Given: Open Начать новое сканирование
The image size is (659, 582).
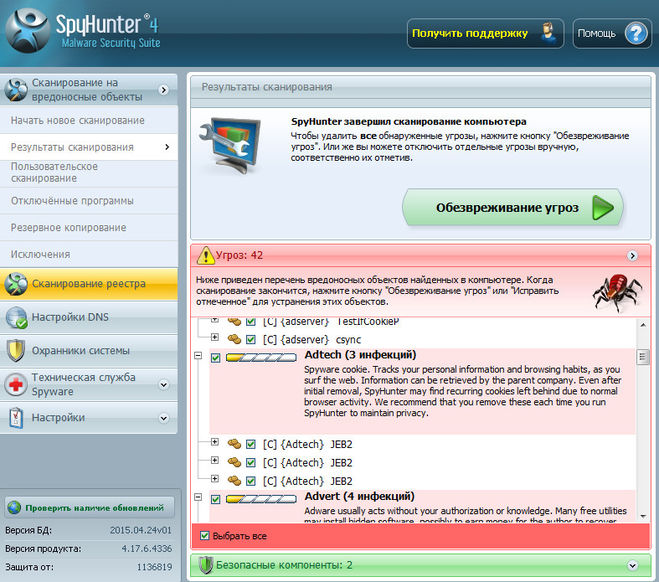Looking at the screenshot, I should coord(89,121).
